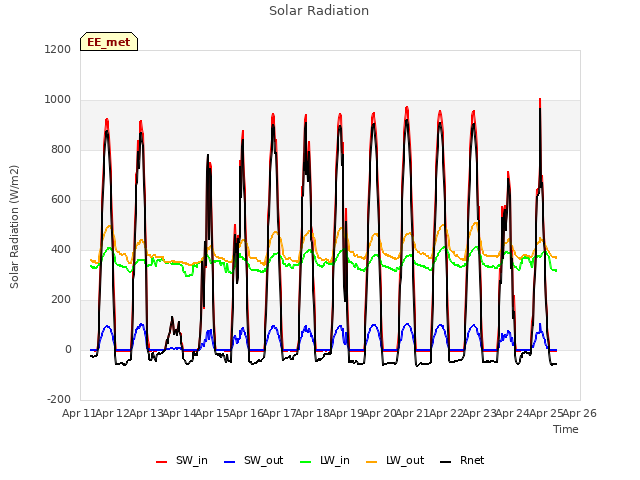Click the Solar Radiation chart title
Screen dimensions: 640x480
[319, 11]
